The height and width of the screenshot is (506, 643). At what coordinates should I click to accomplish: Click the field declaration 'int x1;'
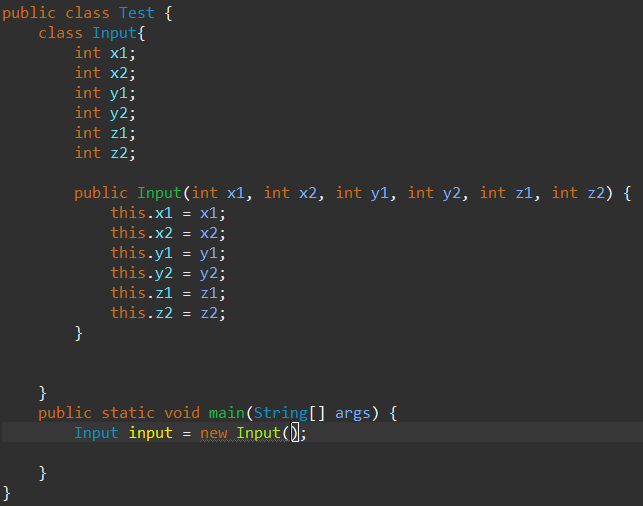click(x=105, y=53)
